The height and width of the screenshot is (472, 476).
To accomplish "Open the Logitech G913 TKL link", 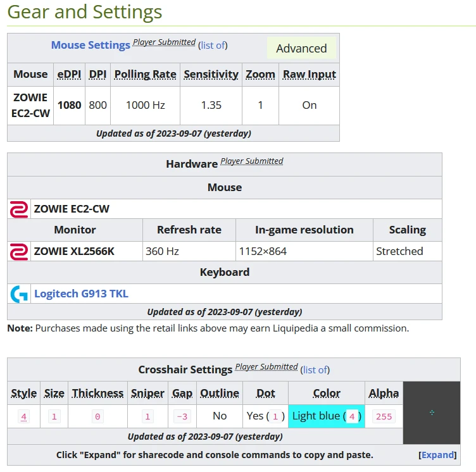I will (x=81, y=294).
